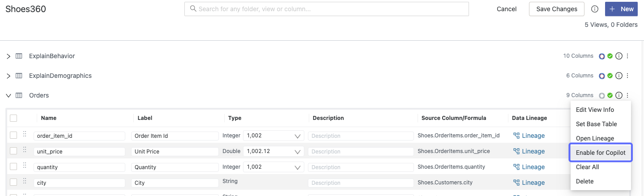Screen dimensions: 644x196
Task: Click the Save Changes button
Action: click(557, 9)
